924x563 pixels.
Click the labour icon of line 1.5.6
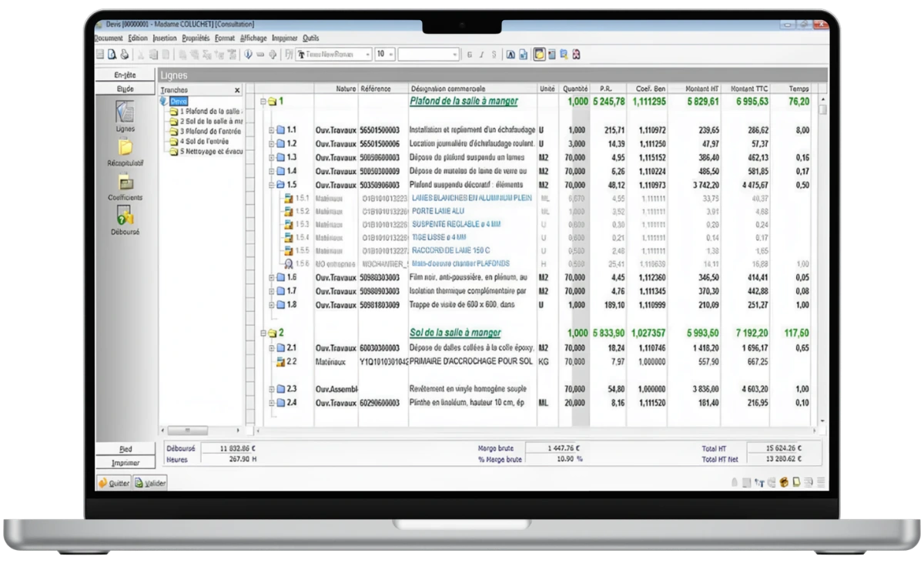click(x=289, y=263)
